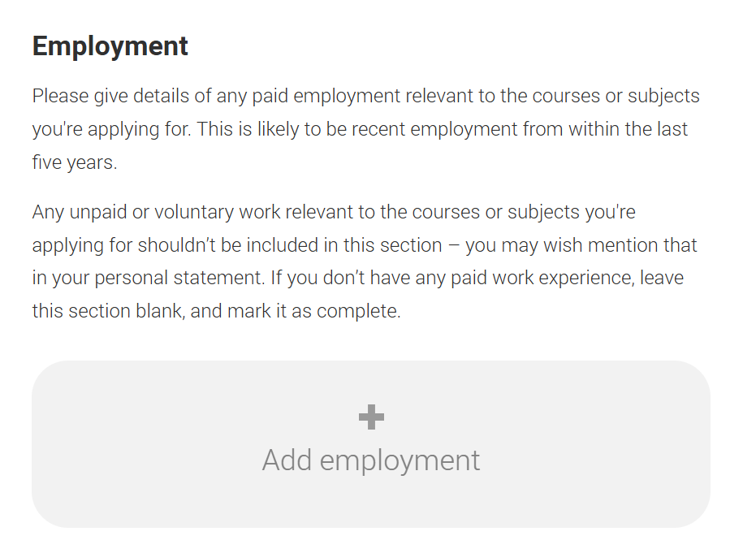
Task: Click the words 'five years' in the text
Action: coord(73,162)
